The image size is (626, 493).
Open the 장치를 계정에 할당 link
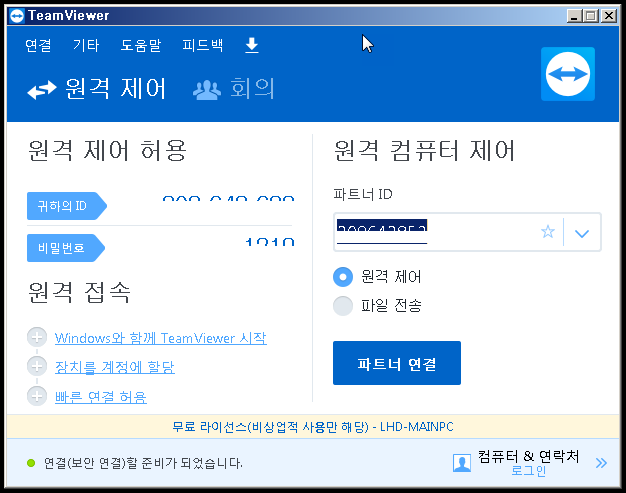point(115,367)
